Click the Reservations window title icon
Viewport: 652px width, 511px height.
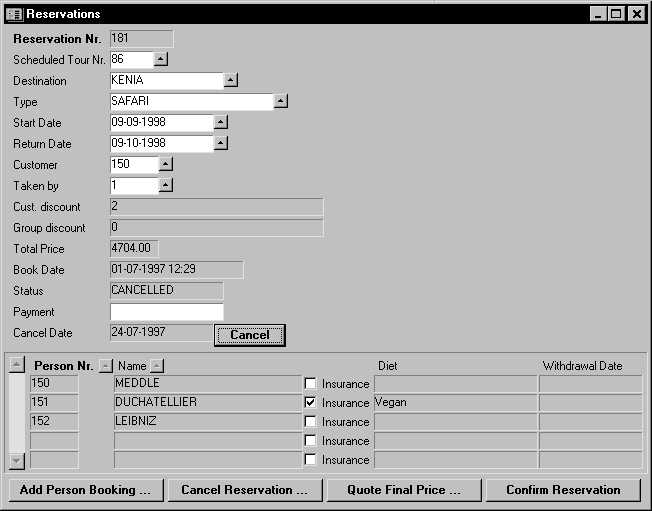15,14
